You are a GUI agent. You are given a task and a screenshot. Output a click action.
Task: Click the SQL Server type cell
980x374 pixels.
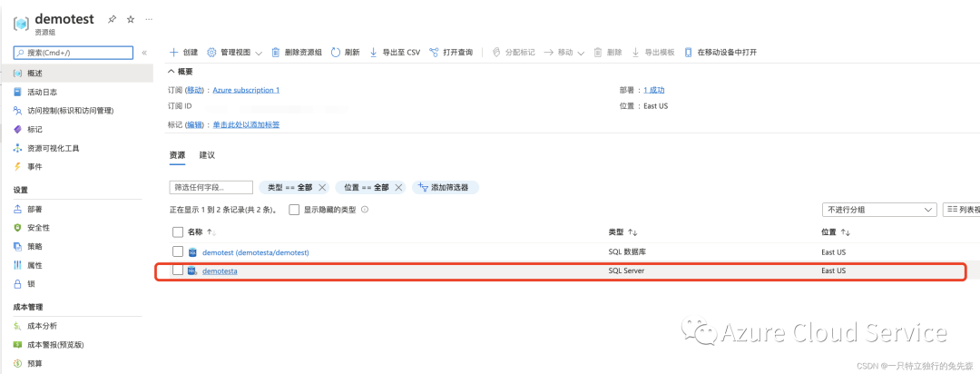[x=626, y=271]
